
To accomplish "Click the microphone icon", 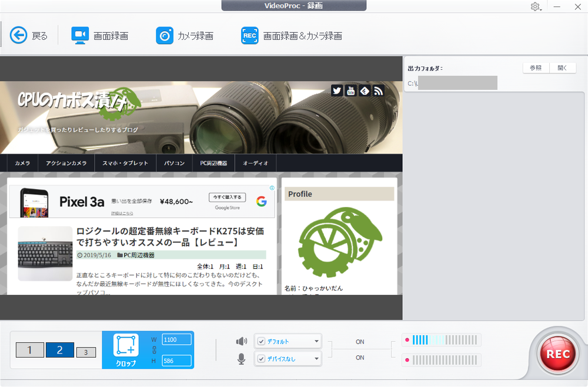I will pos(242,359).
